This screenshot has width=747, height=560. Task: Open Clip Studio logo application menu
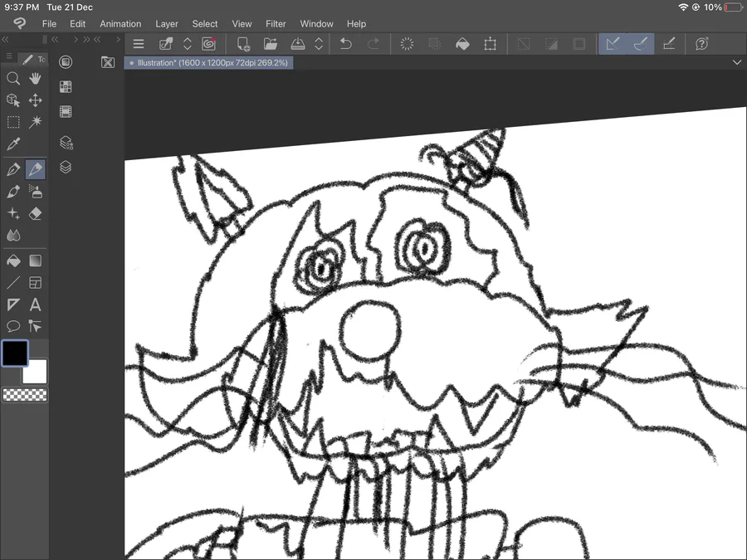[20, 23]
